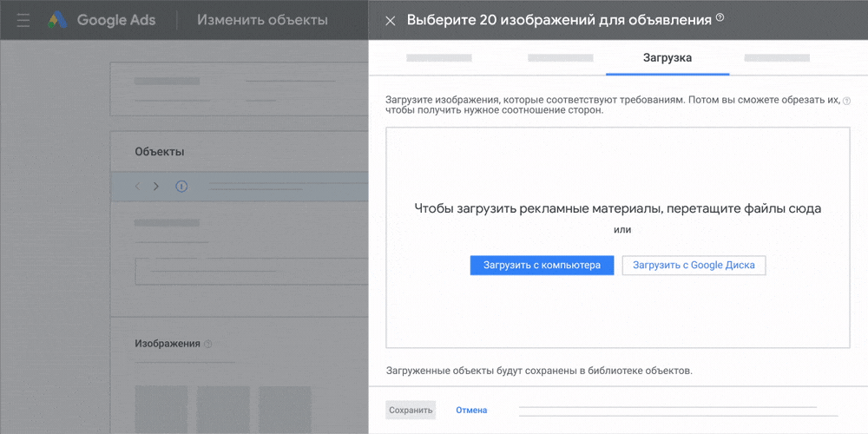This screenshot has height=434, width=868.
Task: Open help icon next to panel title
Action: (x=720, y=17)
